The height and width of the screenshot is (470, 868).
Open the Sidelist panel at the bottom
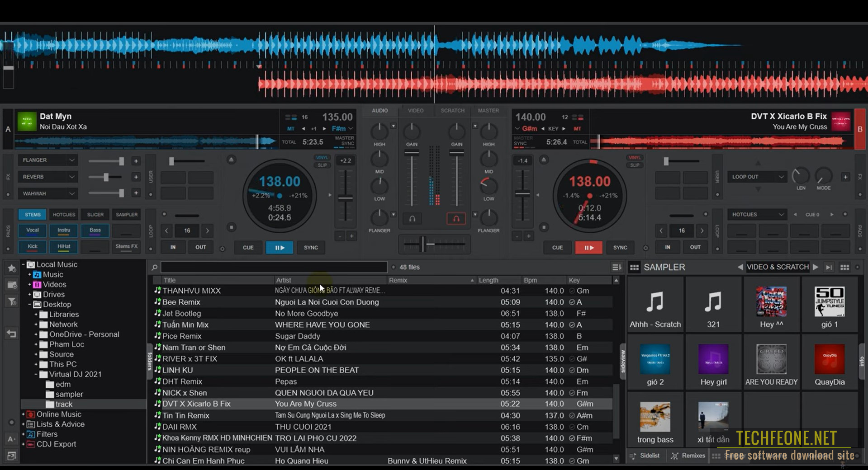pyautogui.click(x=645, y=456)
